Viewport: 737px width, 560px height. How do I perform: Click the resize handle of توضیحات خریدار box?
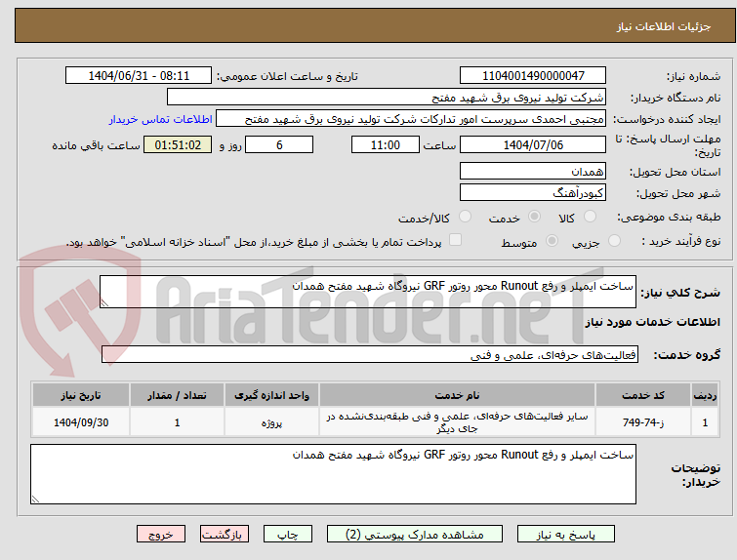pos(35,499)
